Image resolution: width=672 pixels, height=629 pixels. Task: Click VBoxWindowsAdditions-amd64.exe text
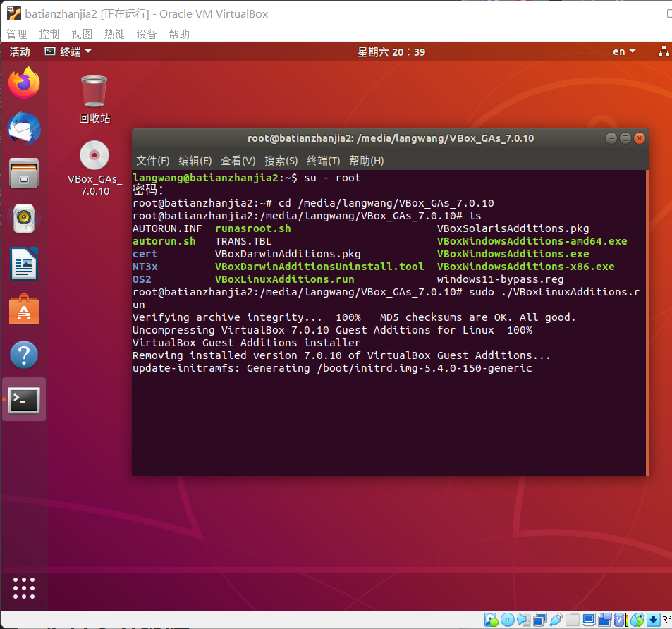pyautogui.click(x=532, y=241)
